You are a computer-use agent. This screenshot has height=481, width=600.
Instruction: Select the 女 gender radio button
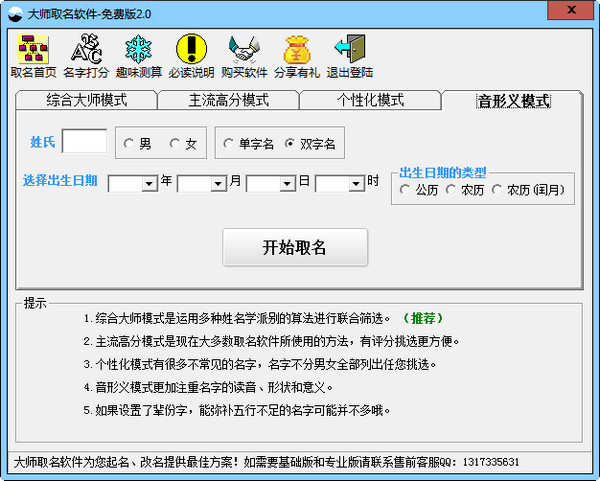[183, 143]
